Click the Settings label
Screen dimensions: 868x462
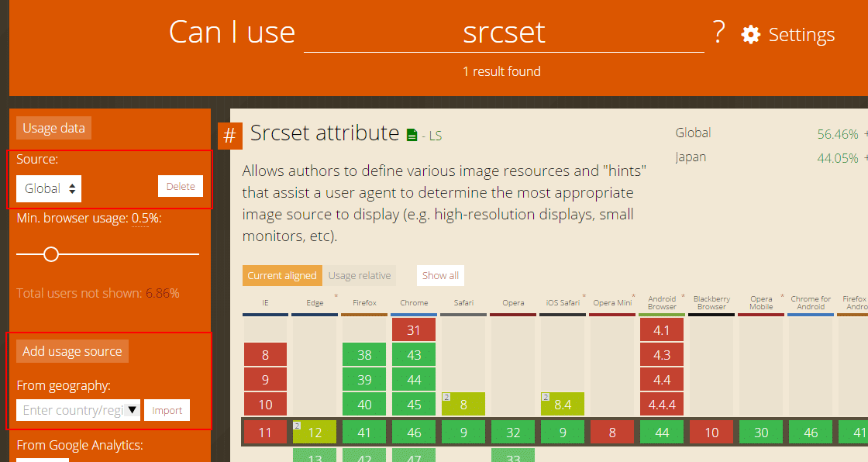801,34
